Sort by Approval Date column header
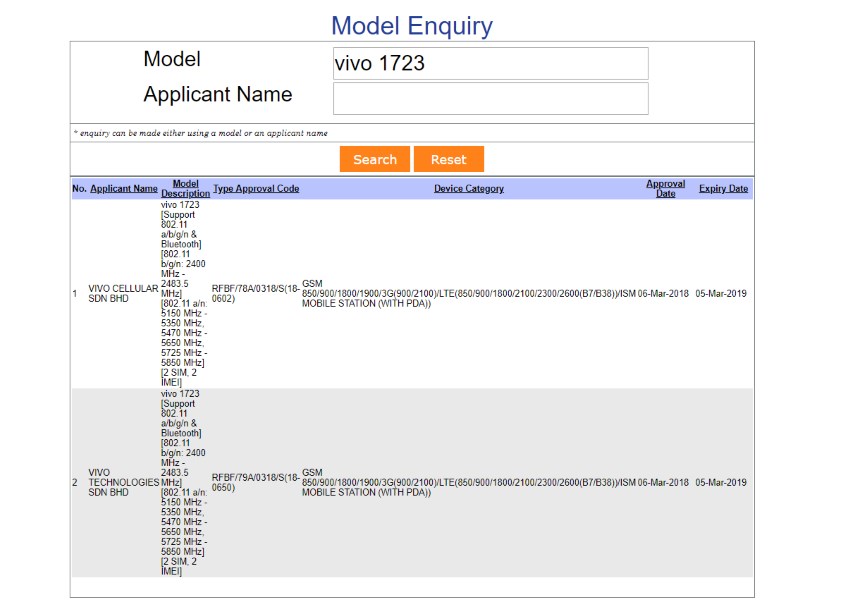This screenshot has height=600, width=858. 665,189
